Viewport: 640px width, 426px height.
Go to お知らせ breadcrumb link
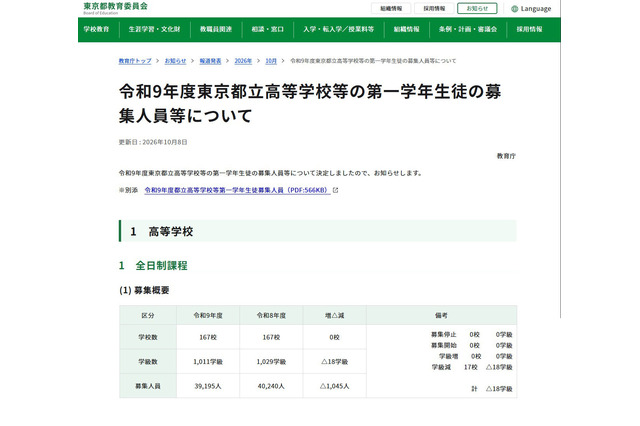pyautogui.click(x=176, y=61)
